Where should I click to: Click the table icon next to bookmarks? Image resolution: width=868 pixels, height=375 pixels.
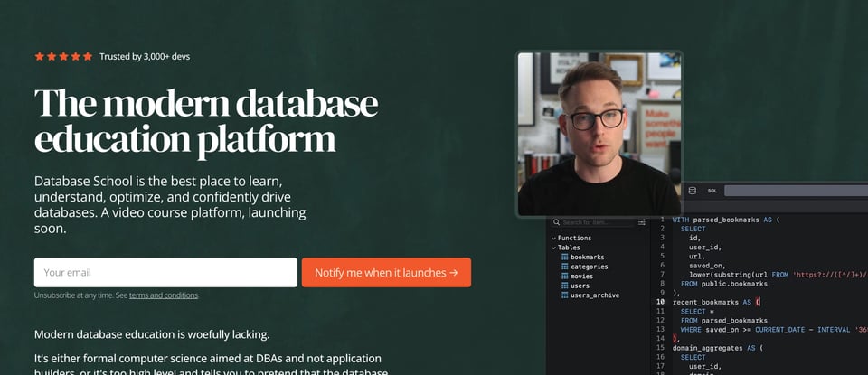click(x=564, y=258)
